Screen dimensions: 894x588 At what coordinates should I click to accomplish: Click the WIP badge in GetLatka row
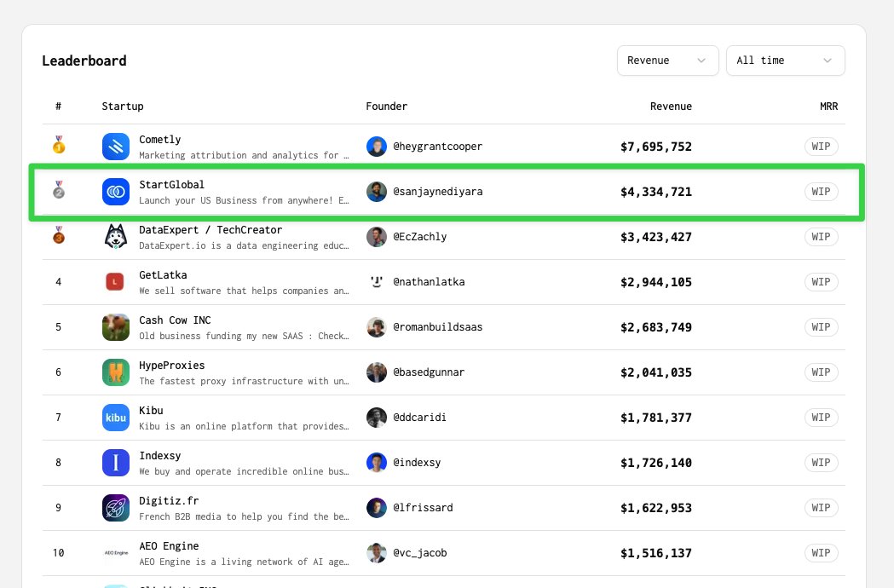(x=821, y=282)
